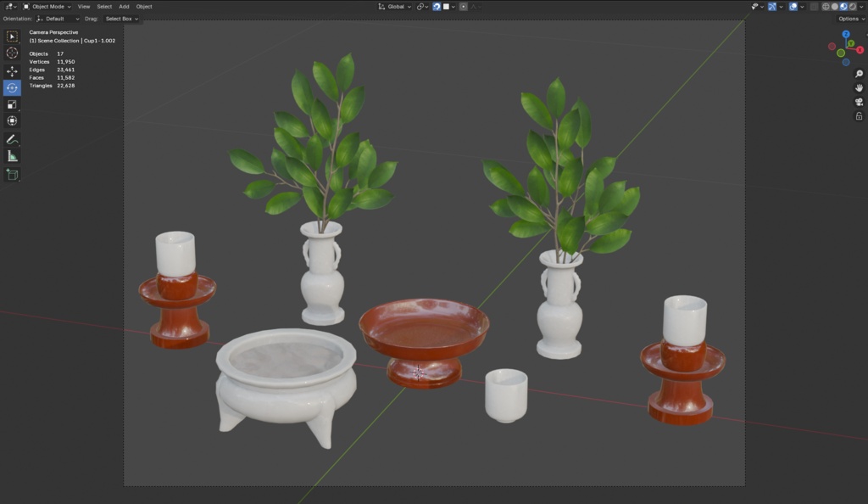Click the Edges '23,461' statistic
This screenshot has height=504, width=868.
pyautogui.click(x=65, y=70)
